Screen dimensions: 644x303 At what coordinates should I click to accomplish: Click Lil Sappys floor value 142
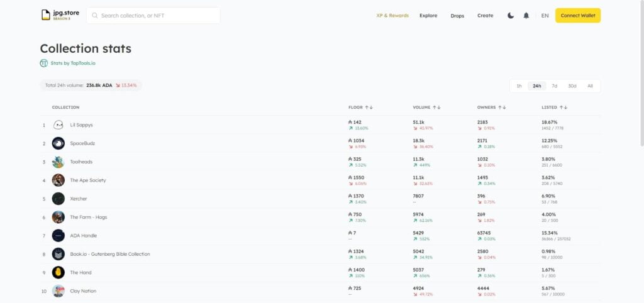coord(355,123)
